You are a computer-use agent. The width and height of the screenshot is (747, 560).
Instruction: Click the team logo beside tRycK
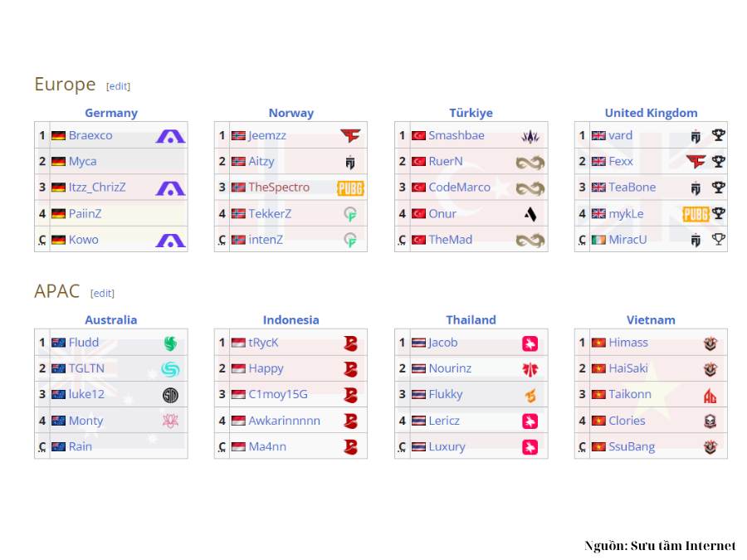[350, 343]
